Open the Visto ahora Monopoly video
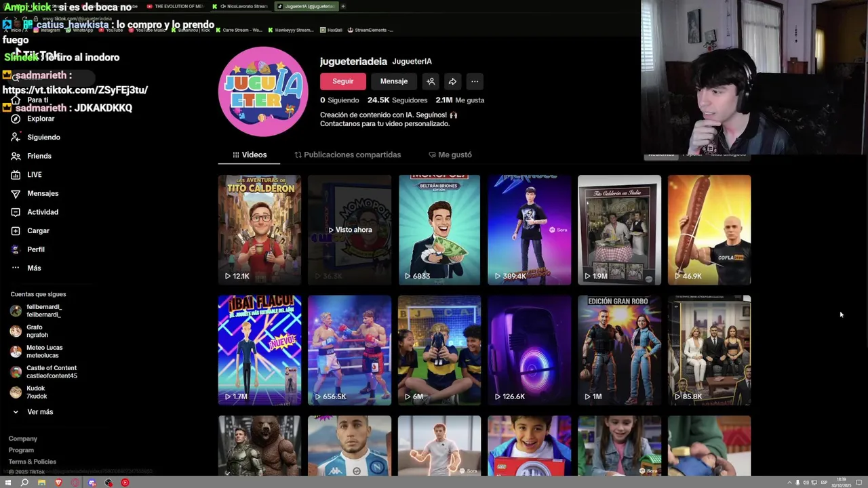The image size is (868, 488). tap(350, 230)
